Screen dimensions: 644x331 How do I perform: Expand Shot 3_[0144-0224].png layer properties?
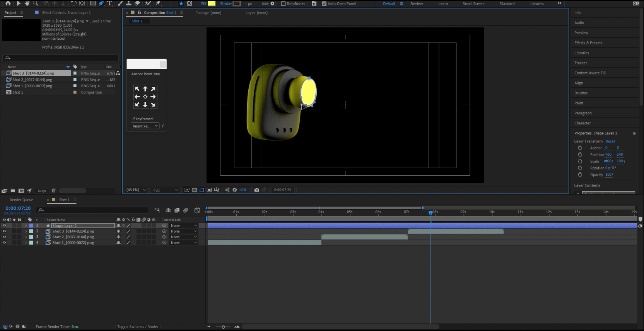(x=26, y=231)
